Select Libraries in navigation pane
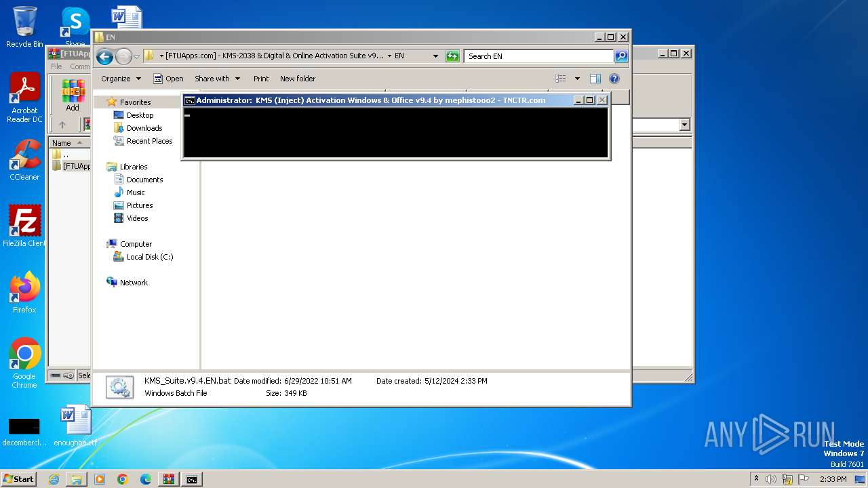The height and width of the screenshot is (488, 868). pyautogui.click(x=127, y=167)
